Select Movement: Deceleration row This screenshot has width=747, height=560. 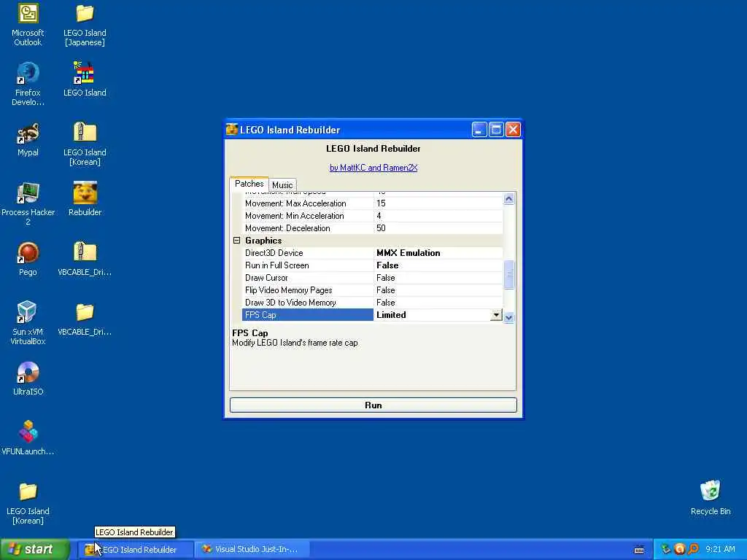[x=373, y=228]
